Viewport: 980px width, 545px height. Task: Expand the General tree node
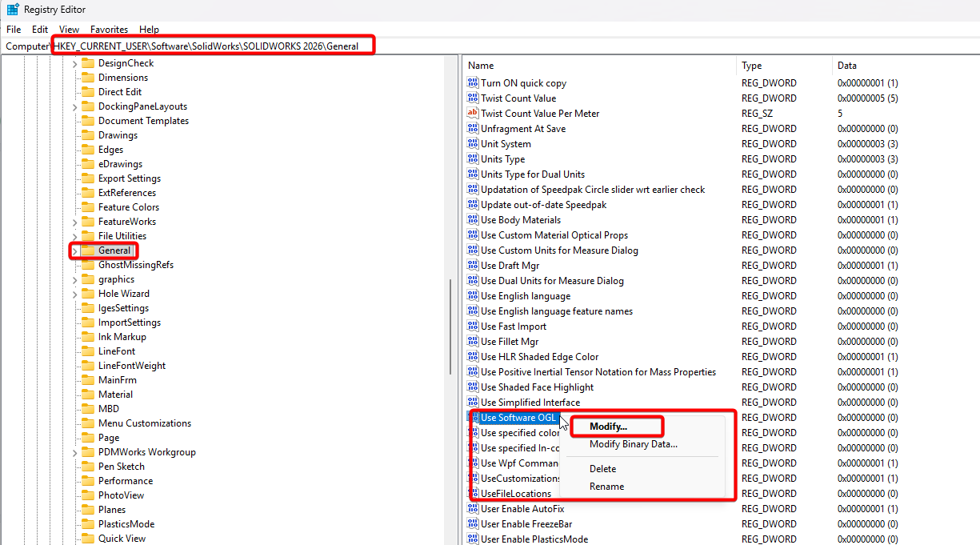(75, 250)
